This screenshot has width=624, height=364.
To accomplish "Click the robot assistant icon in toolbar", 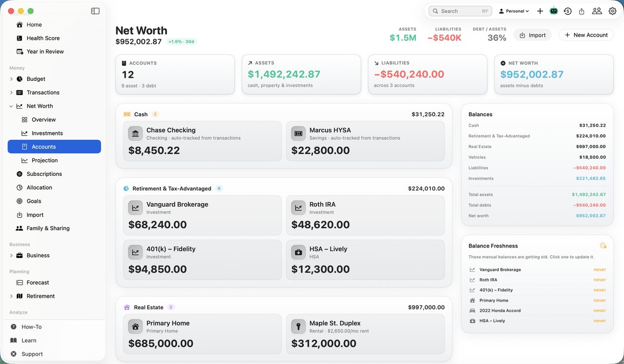I will tap(553, 11).
